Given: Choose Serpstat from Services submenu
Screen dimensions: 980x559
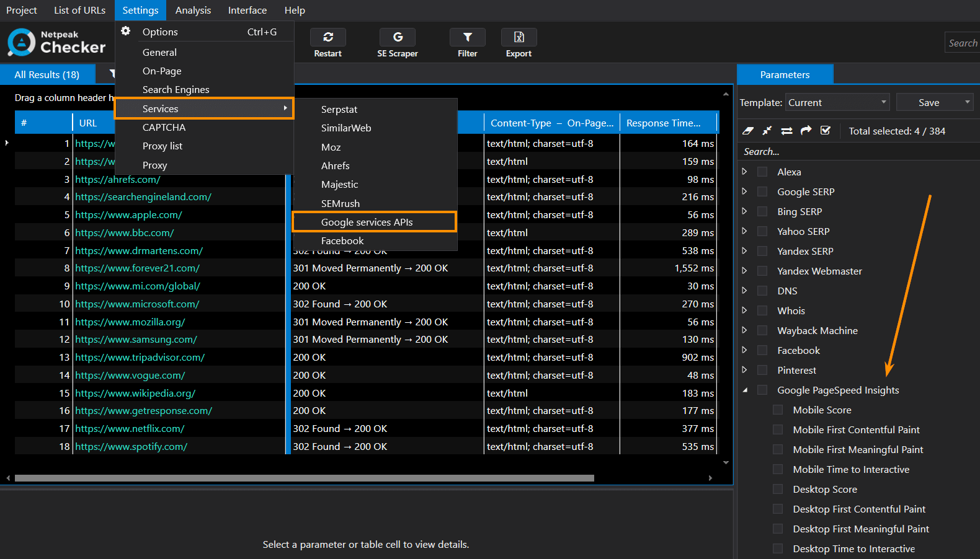Looking at the screenshot, I should (x=375, y=109).
